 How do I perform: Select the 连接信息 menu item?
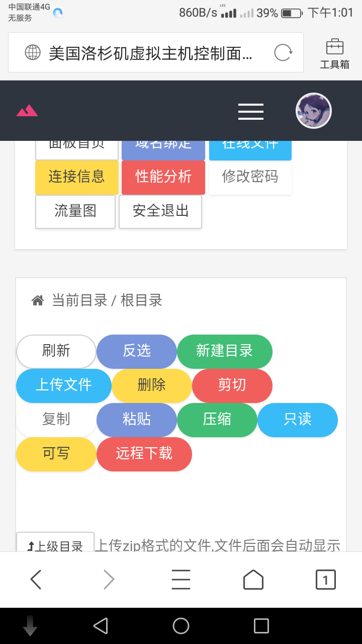[x=77, y=177]
